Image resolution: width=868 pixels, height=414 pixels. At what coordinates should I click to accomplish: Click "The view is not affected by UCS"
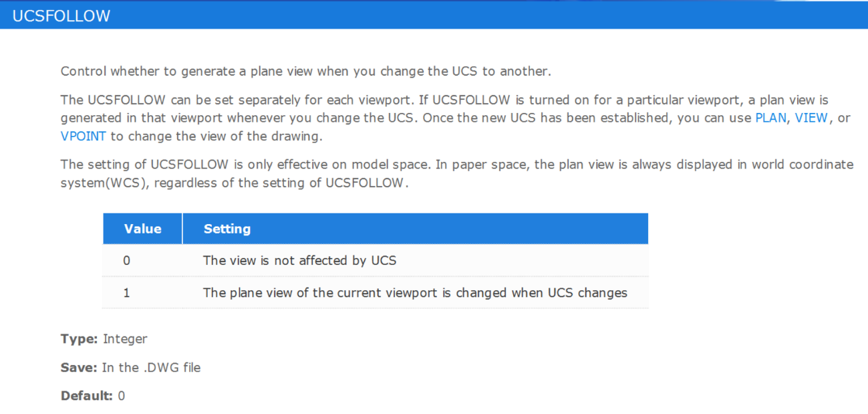[x=299, y=260]
